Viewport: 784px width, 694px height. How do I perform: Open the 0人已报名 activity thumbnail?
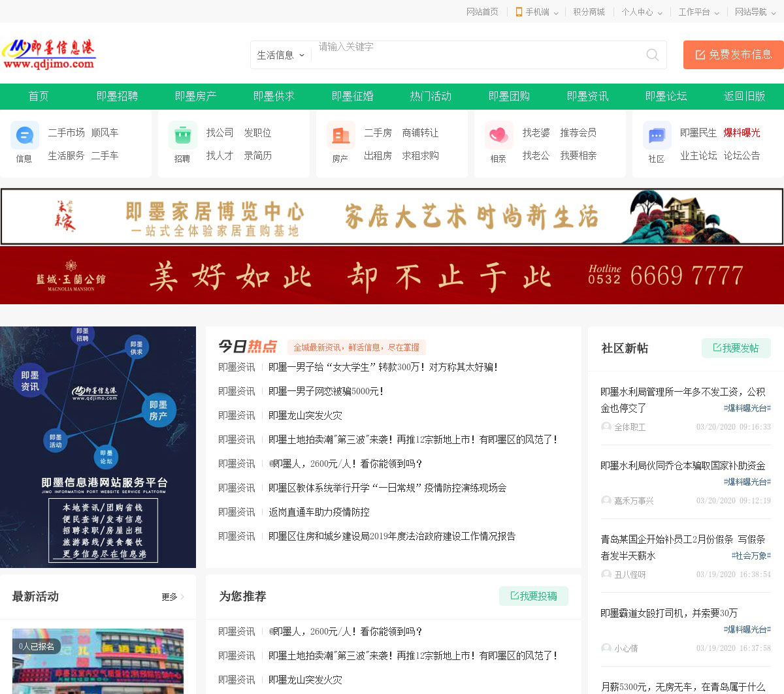coord(98,661)
